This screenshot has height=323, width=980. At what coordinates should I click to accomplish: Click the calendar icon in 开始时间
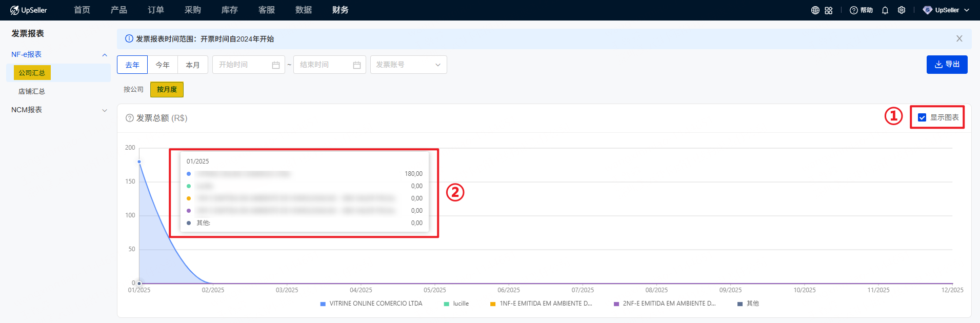(x=275, y=65)
